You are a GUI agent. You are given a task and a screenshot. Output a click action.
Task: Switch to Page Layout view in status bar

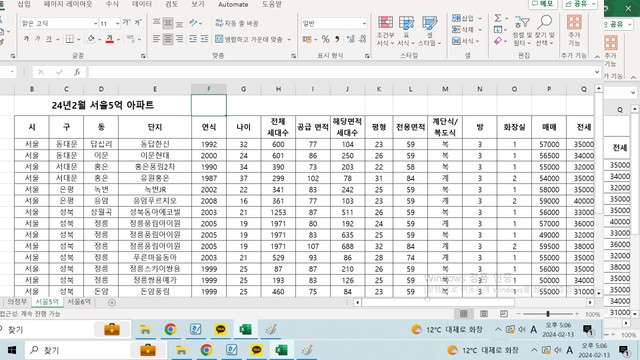[x=484, y=313]
